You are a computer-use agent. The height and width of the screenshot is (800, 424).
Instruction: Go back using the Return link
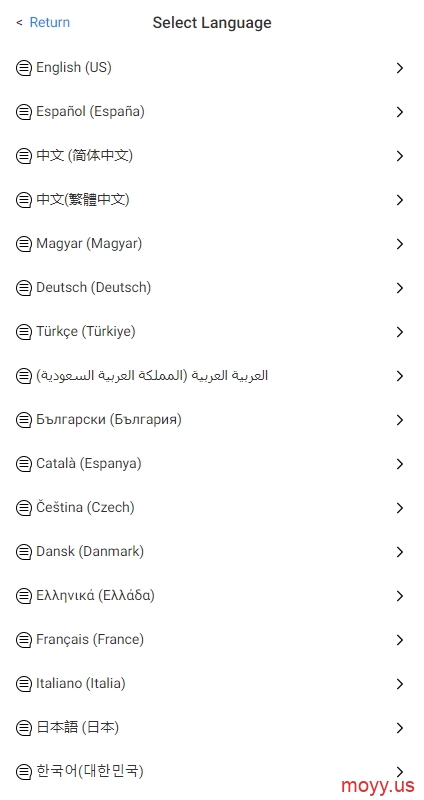(49, 22)
